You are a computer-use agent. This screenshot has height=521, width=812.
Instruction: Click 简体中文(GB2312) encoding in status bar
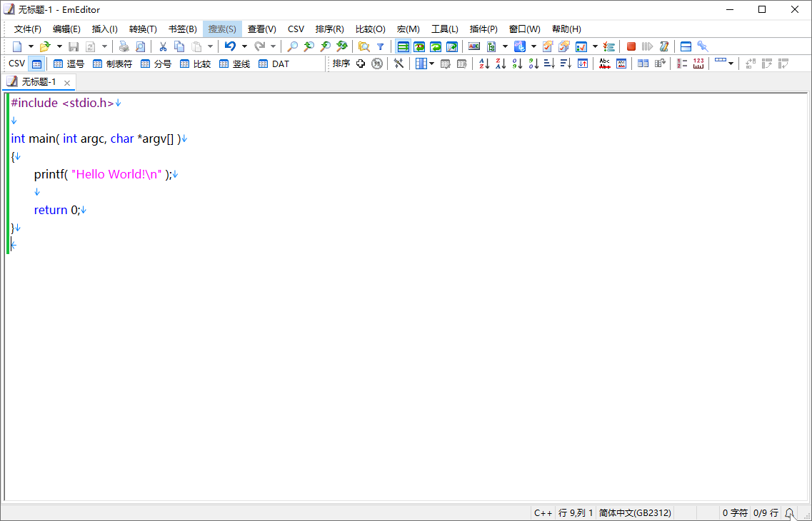635,512
